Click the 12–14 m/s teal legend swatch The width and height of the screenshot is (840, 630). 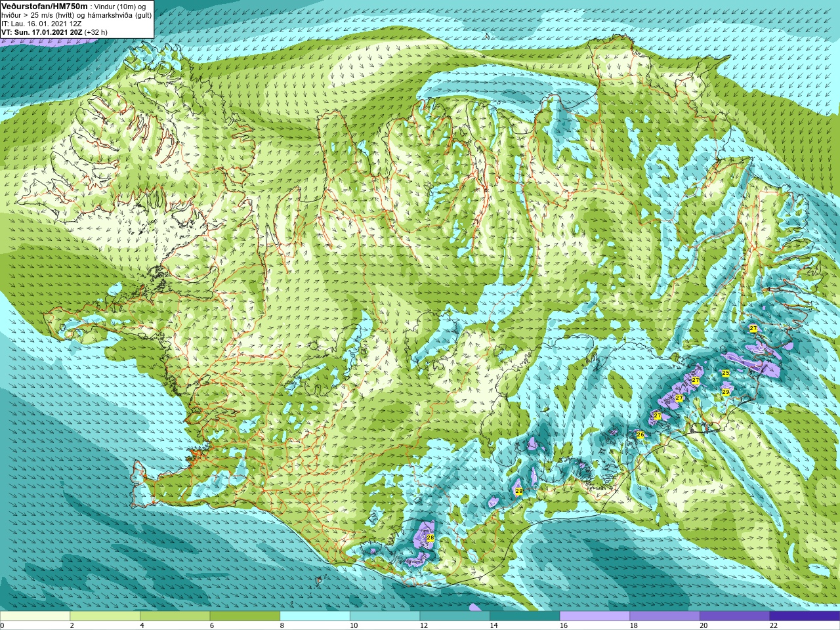point(455,616)
